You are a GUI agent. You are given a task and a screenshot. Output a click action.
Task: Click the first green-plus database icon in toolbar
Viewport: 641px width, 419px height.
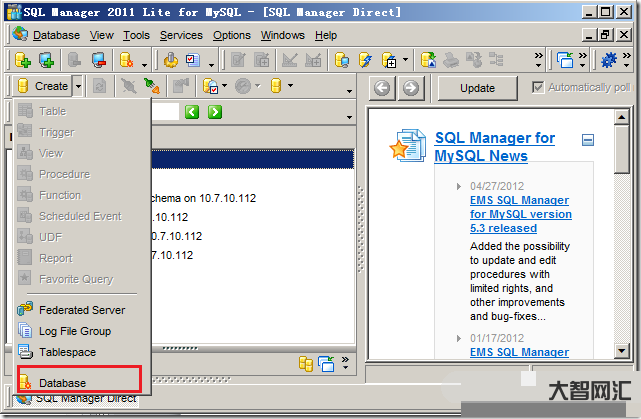pyautogui.click(x=23, y=60)
